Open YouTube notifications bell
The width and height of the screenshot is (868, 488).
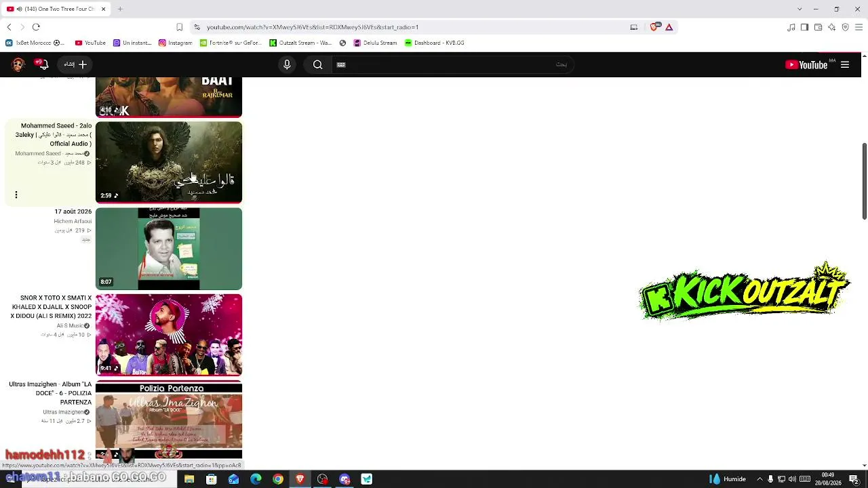43,64
